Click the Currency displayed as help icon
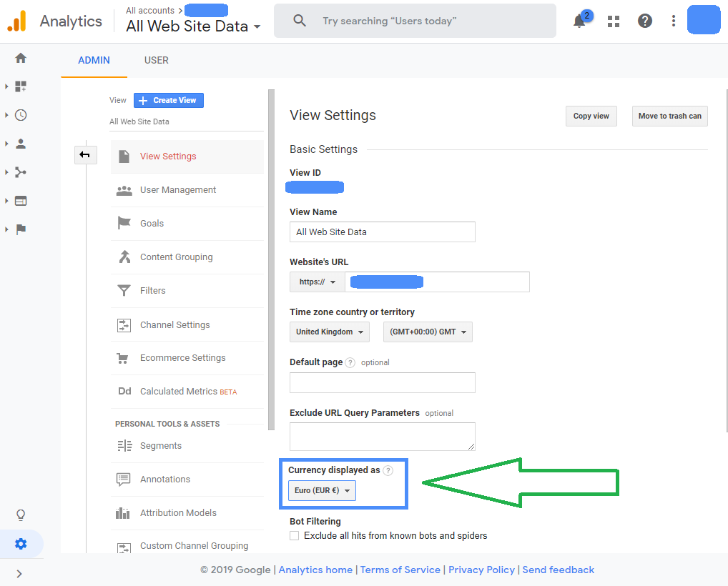 pos(388,470)
